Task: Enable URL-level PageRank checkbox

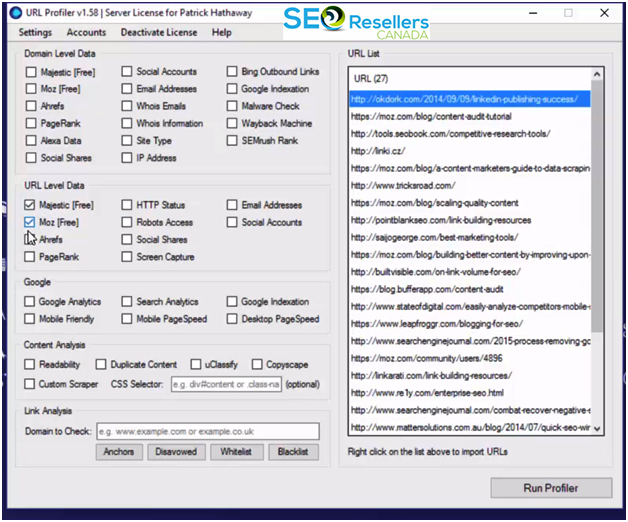Action: 29,256
